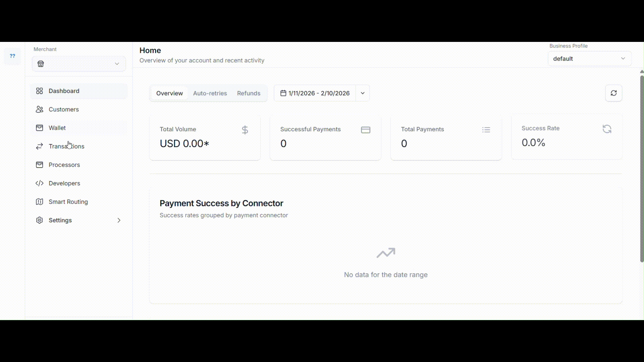Viewport: 644px width, 362px height.
Task: Click the Processors icon in sidebar
Action: point(39,165)
